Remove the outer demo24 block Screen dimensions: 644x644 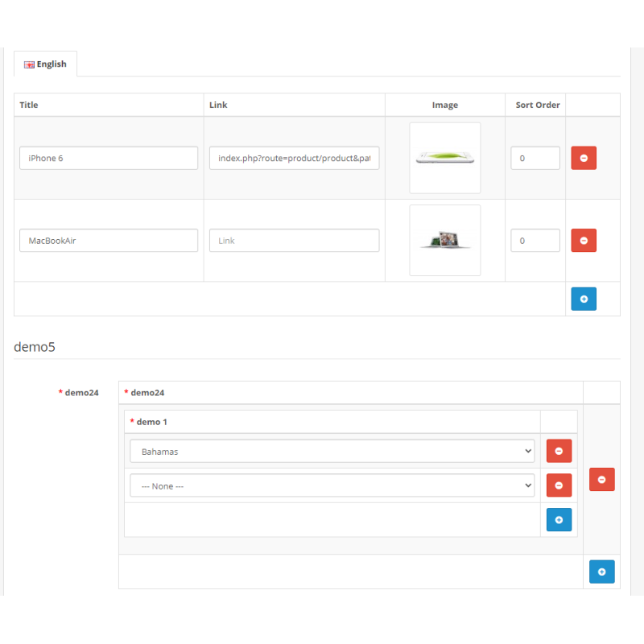pos(601,480)
